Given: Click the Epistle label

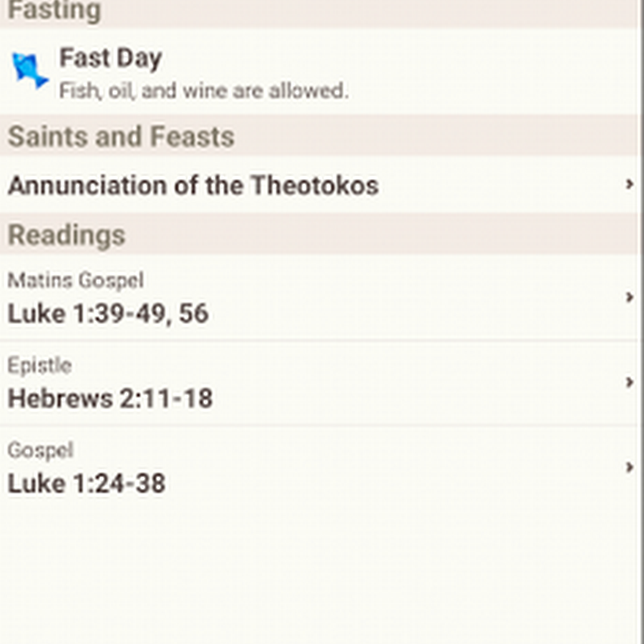Looking at the screenshot, I should point(39,365).
